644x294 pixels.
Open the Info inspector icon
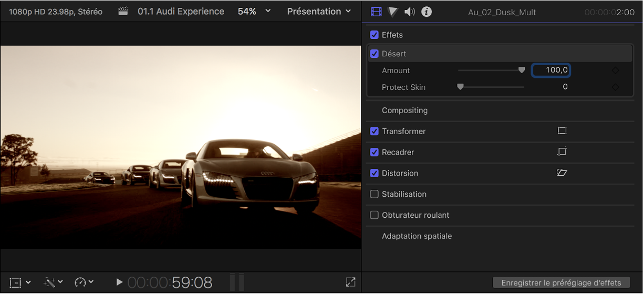click(427, 12)
